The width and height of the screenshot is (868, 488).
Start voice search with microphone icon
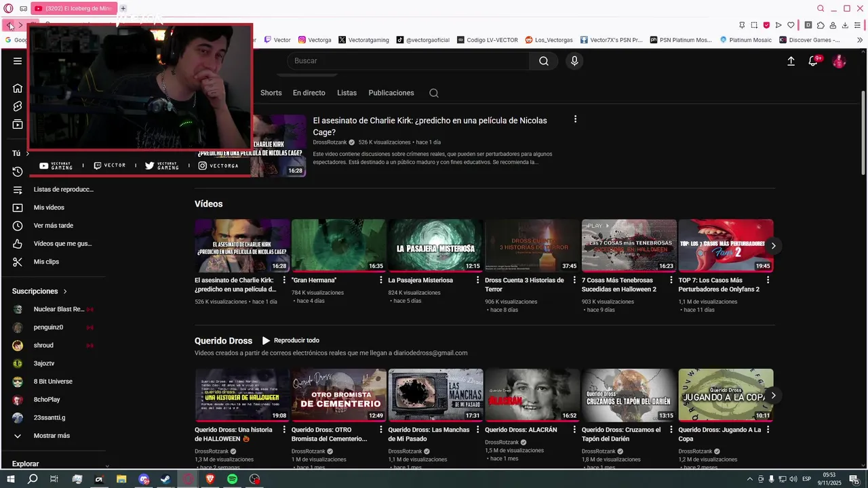click(x=574, y=61)
